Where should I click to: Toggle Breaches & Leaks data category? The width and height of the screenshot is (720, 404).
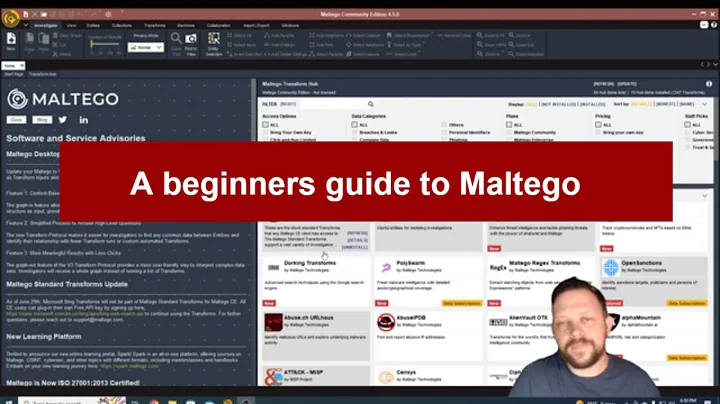(354, 132)
